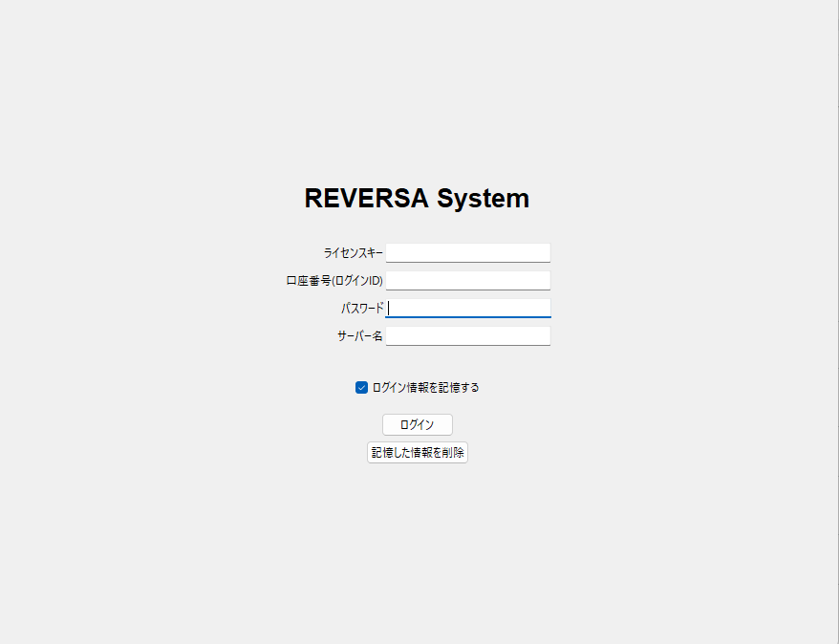Image resolution: width=839 pixels, height=644 pixels.
Task: Click the サーバー名 label
Action: 359,336
